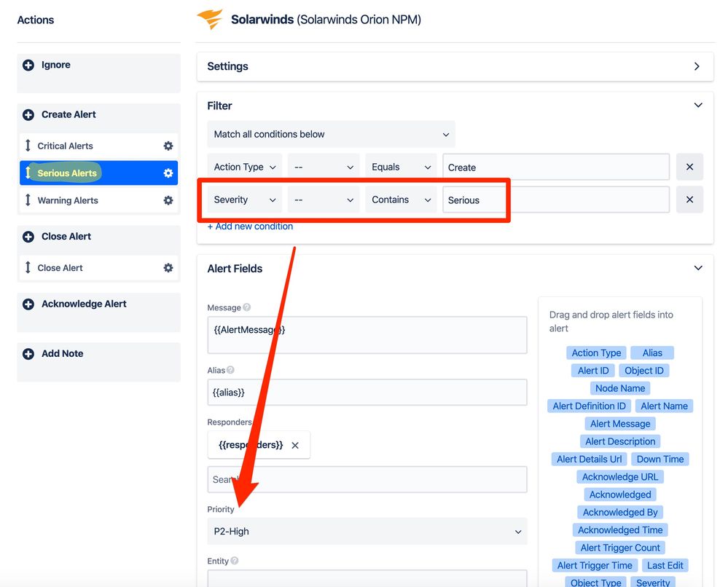Click the Alert Details Url field tag
This screenshot has height=587, width=728.
(x=590, y=459)
